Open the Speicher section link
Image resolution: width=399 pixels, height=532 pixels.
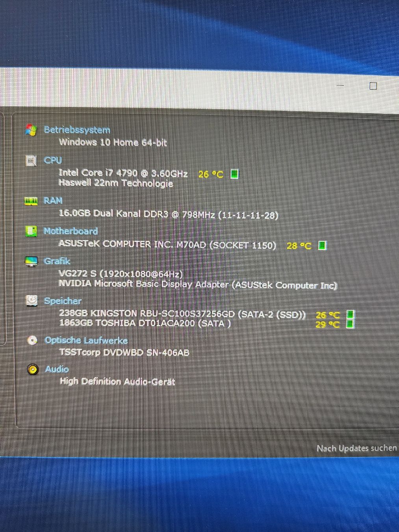point(63,301)
